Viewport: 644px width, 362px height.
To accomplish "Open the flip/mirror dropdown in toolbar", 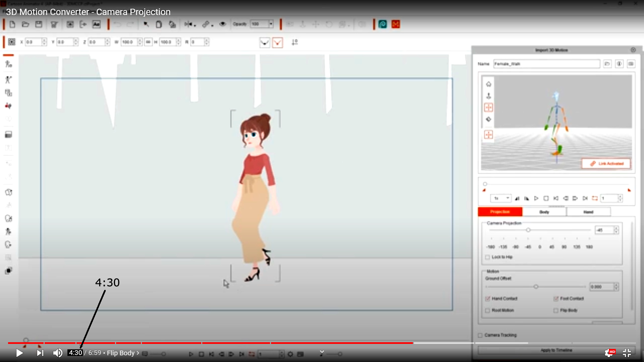I will 190,24.
